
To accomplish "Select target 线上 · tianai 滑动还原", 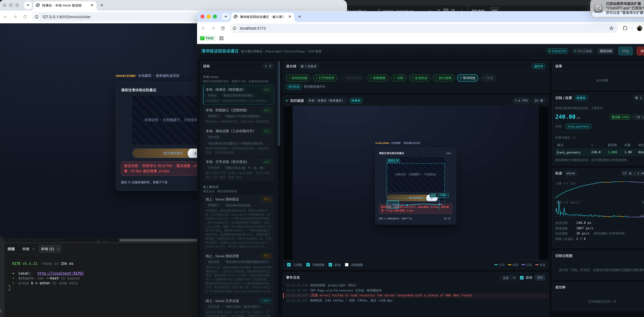I will (239, 274).
